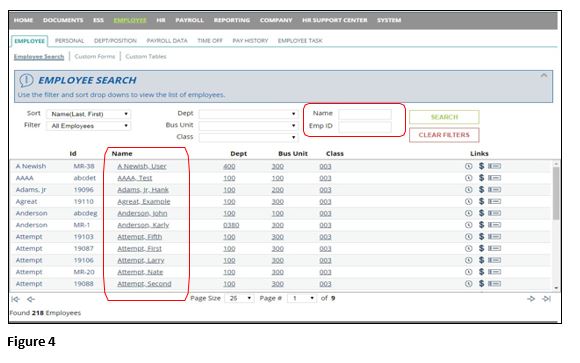Click clock icon in Agreat Example row
This screenshot has width=580, height=363.
coord(468,202)
